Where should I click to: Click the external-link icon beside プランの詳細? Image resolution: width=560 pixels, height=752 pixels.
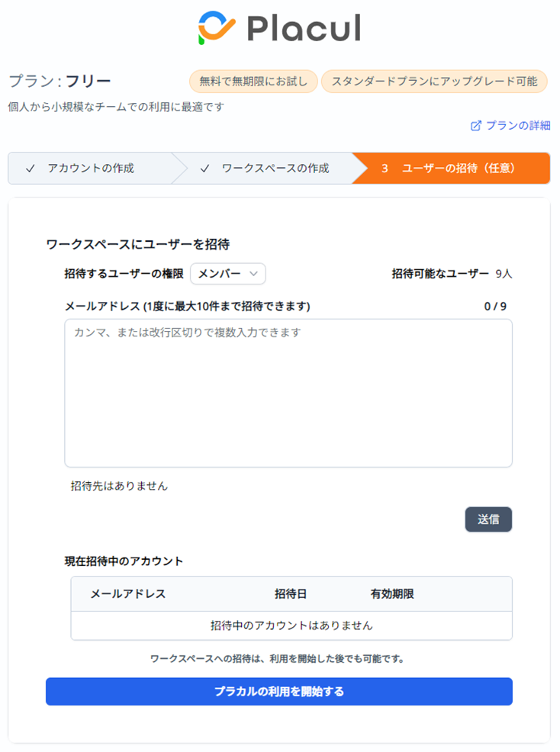point(476,126)
